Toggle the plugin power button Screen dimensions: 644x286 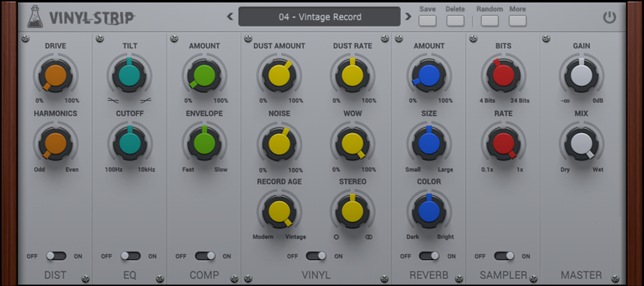click(609, 17)
